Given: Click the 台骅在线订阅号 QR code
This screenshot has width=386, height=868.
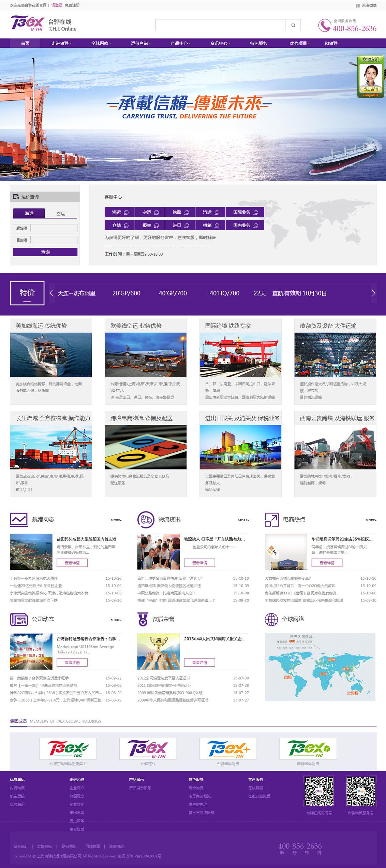Looking at the screenshot, I should coord(319,792).
